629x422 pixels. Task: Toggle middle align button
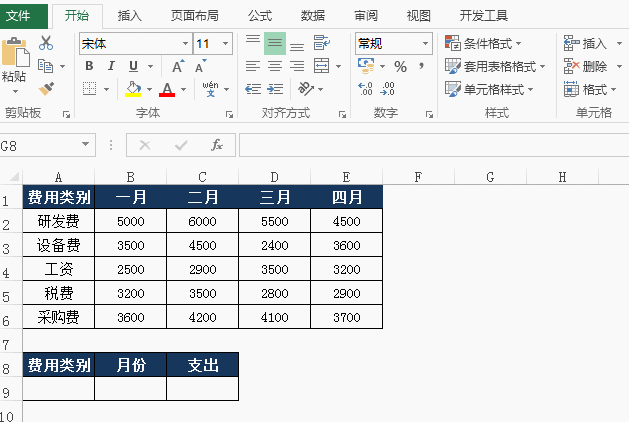[275, 43]
